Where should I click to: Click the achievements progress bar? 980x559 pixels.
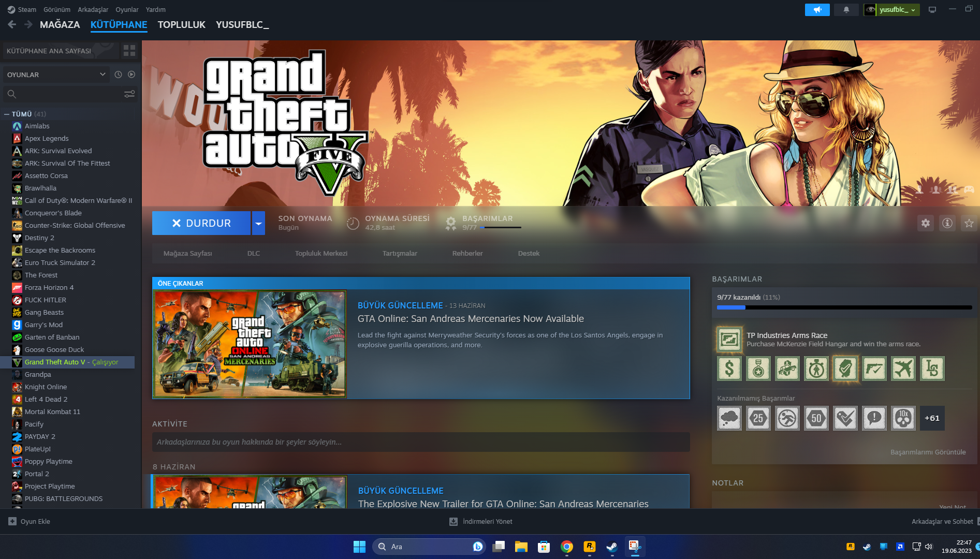click(x=844, y=307)
